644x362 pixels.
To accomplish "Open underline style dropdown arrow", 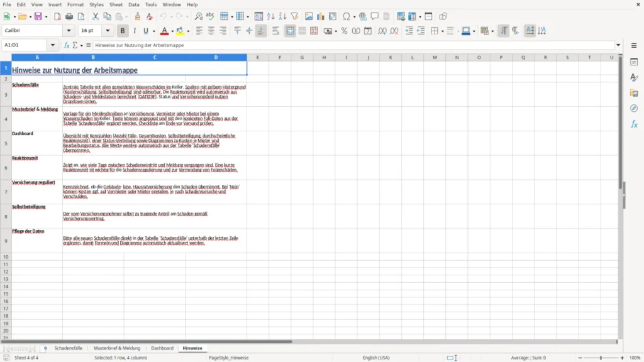I will click(x=153, y=31).
